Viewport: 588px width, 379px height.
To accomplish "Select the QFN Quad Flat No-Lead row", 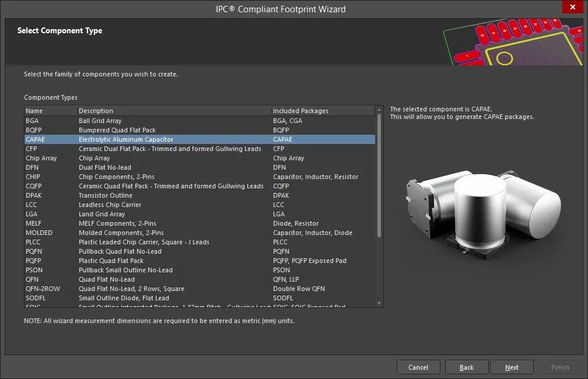I will click(x=200, y=279).
